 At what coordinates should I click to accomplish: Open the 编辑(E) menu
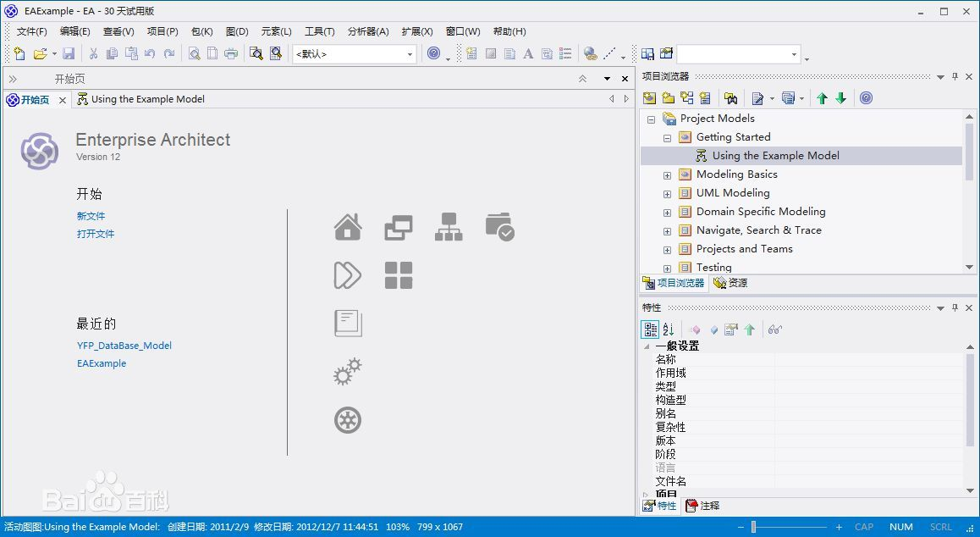[x=75, y=31]
